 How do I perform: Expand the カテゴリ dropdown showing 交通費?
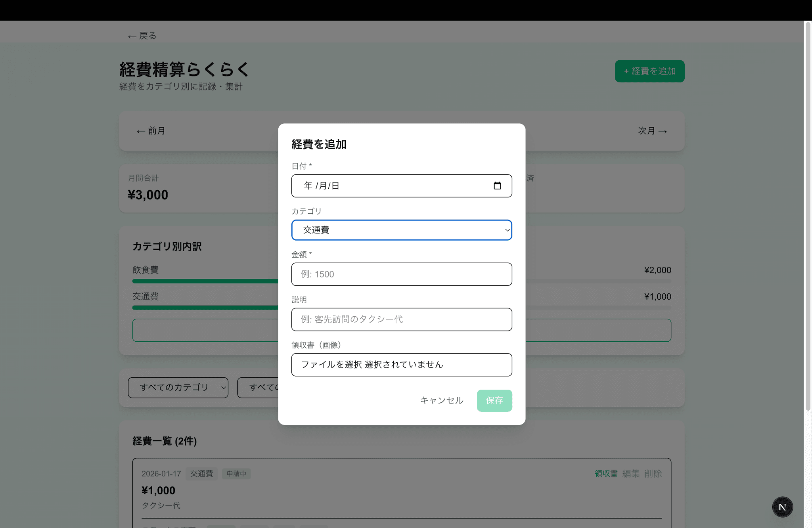(401, 230)
